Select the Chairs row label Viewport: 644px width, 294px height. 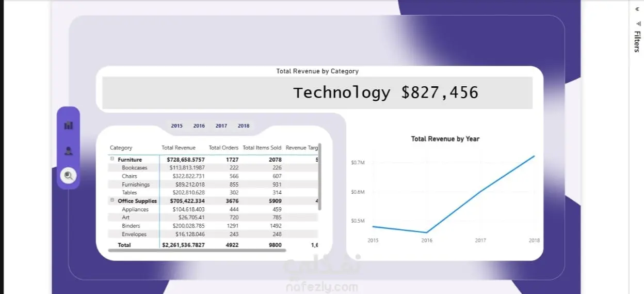point(130,176)
